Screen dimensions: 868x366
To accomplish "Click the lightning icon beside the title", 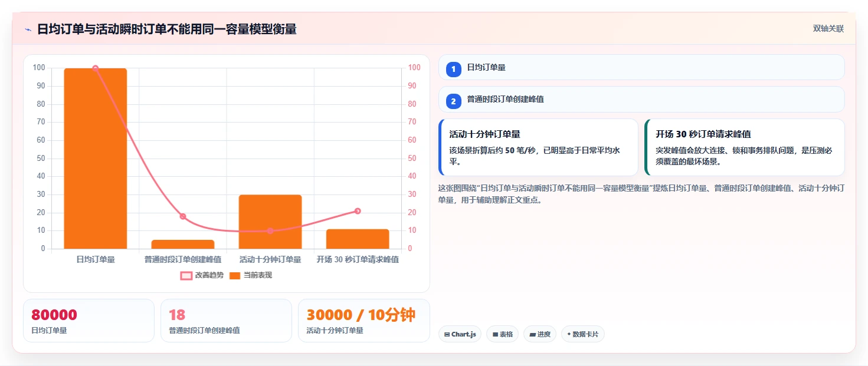I will [28, 29].
